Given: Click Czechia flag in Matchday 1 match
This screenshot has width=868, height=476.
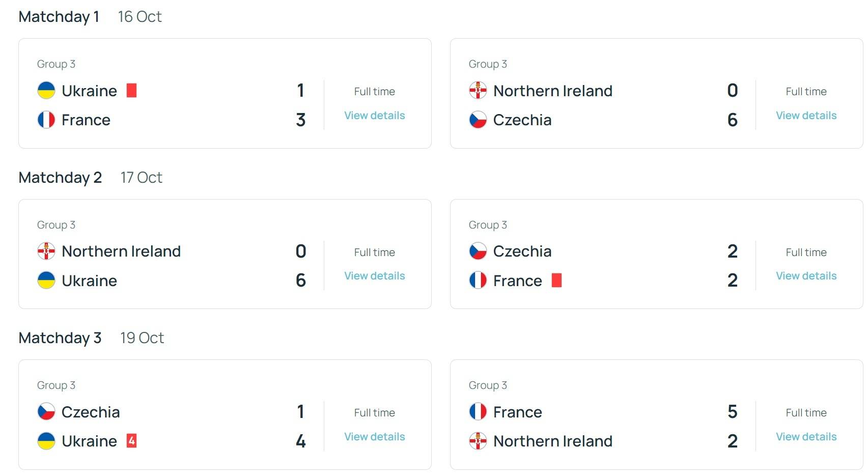Looking at the screenshot, I should point(478,120).
